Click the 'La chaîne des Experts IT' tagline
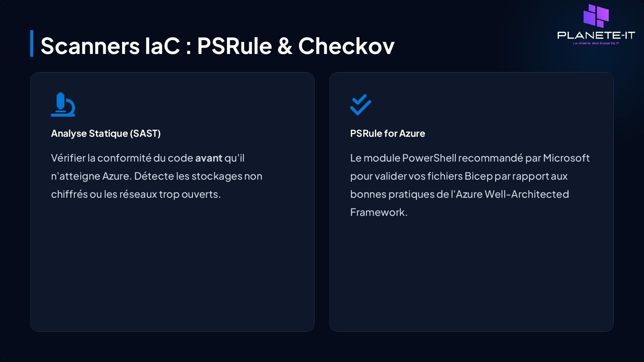Viewport: 644px width, 362px height. coord(596,43)
